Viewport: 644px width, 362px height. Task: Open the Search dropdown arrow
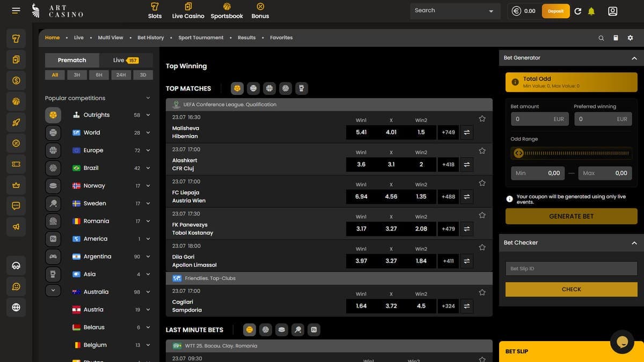[x=491, y=11]
